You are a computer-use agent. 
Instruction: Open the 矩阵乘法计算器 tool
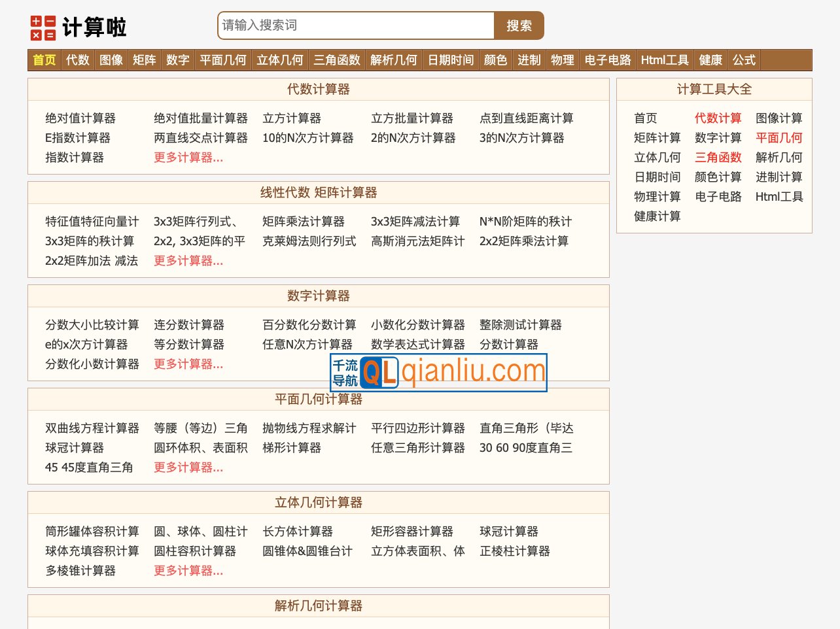[304, 222]
